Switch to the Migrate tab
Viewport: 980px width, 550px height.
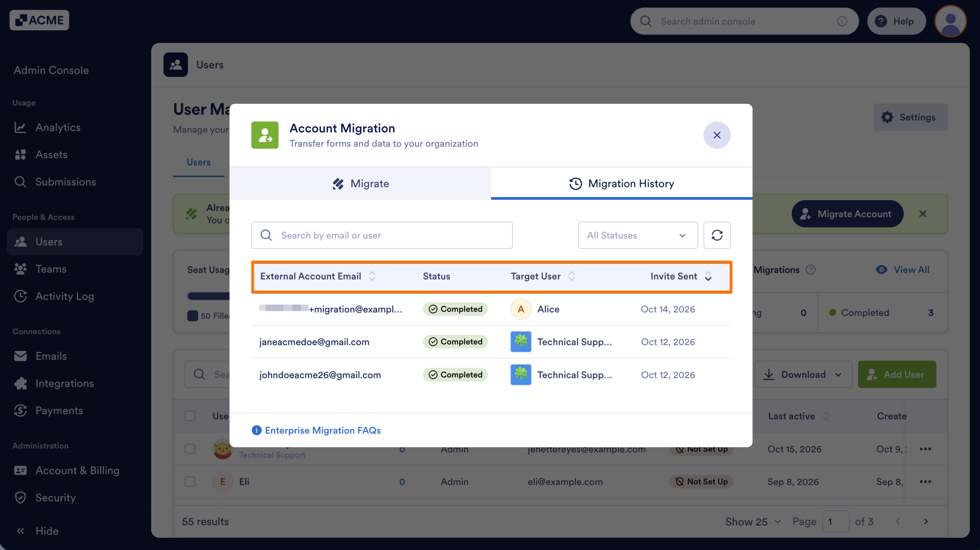[x=360, y=184]
